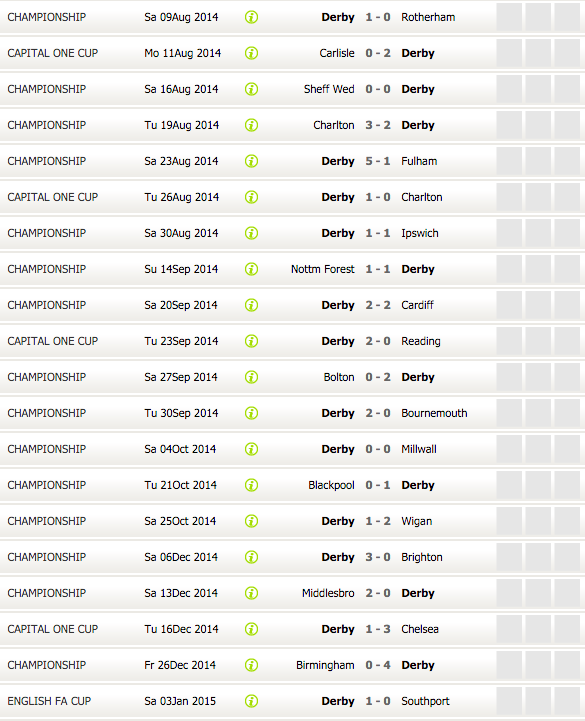Select the Sa 27Sep 2014 Bolton row date

pos(181,378)
